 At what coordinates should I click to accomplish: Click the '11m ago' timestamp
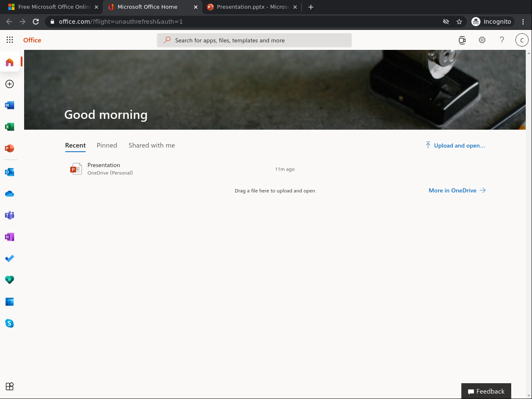tap(285, 169)
